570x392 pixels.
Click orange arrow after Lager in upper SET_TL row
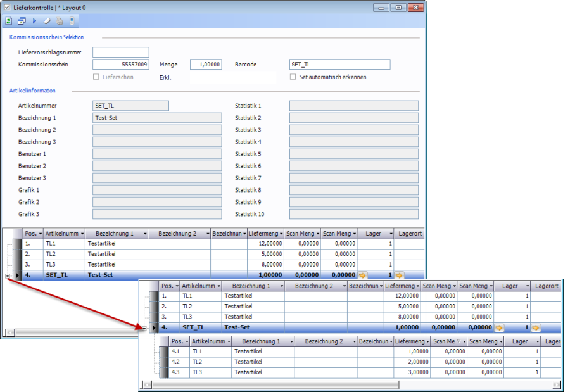[x=399, y=275]
